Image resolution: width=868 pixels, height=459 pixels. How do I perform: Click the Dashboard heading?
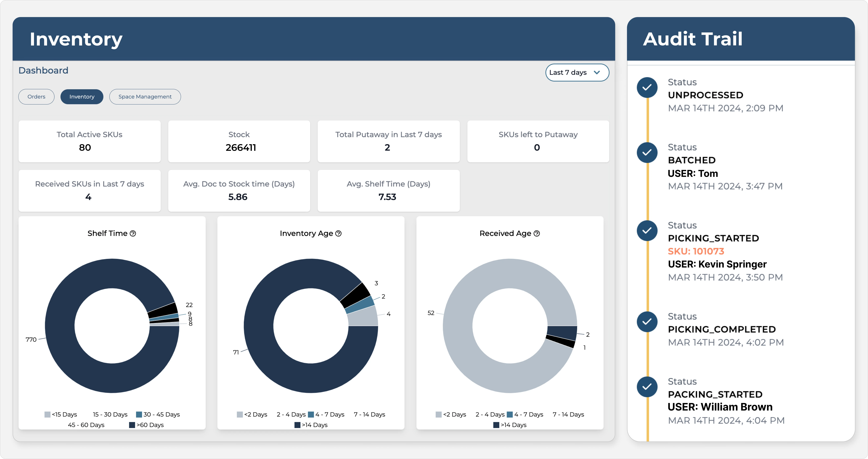click(43, 70)
